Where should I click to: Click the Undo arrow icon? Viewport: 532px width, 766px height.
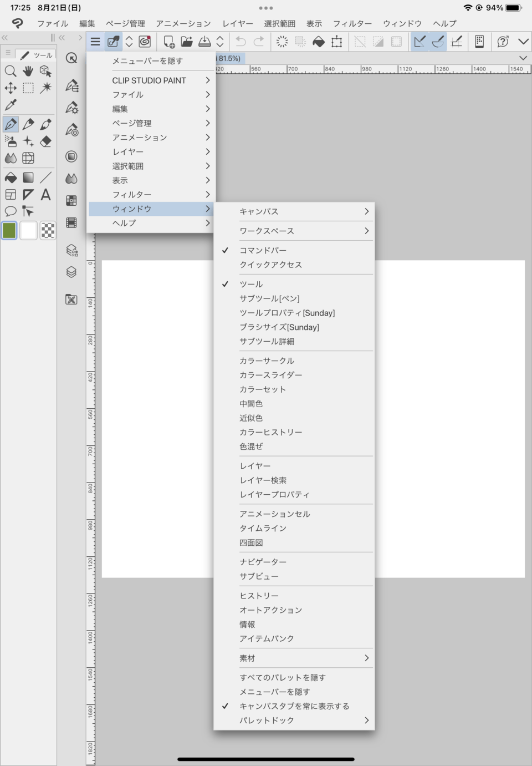(241, 42)
